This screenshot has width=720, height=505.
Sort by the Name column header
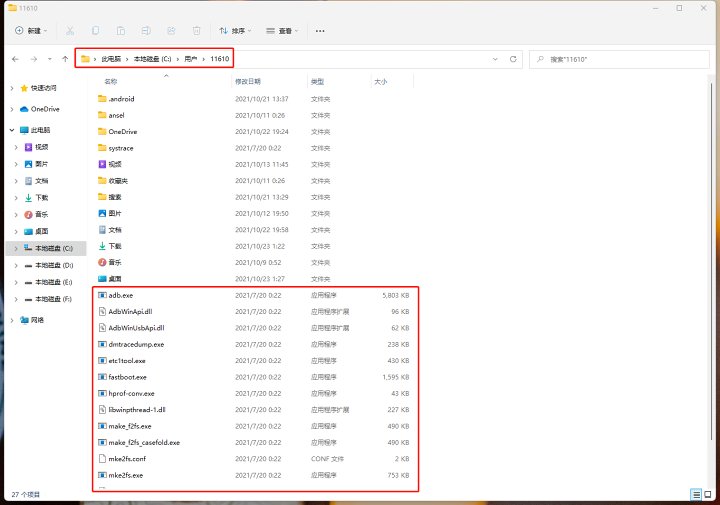click(x=111, y=81)
